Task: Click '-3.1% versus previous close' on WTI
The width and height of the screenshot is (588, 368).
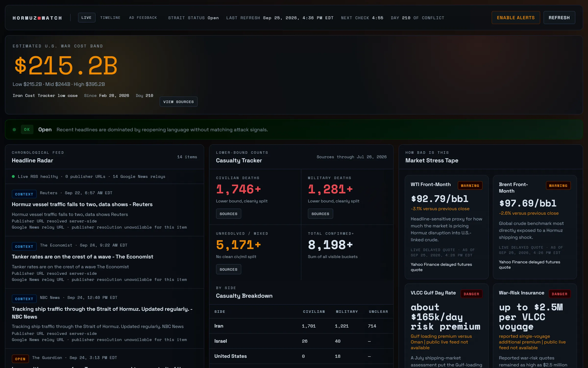Action: [x=440, y=209]
